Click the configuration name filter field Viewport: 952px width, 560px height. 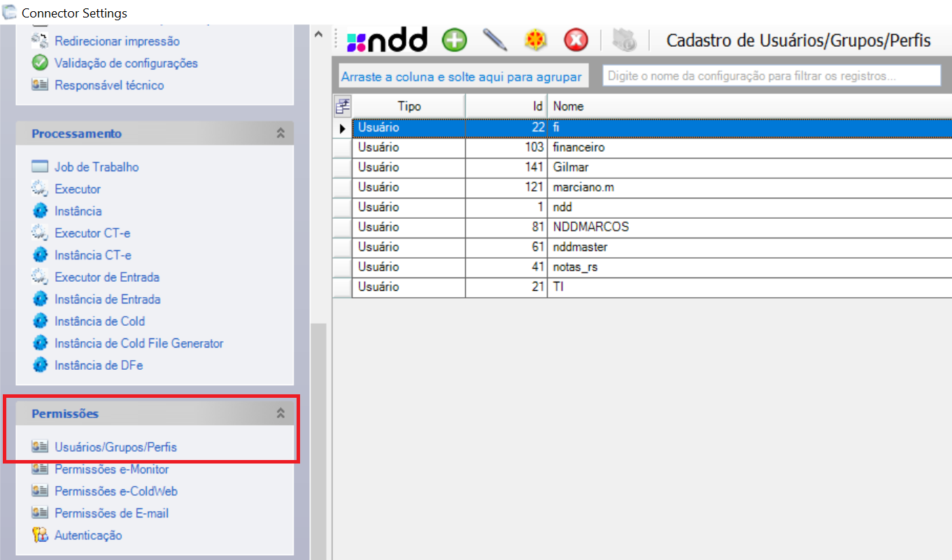(772, 76)
